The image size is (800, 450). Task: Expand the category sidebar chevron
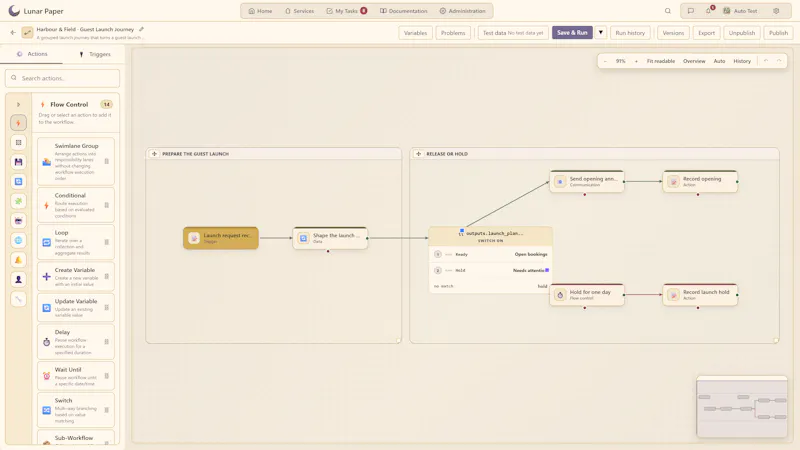[x=18, y=105]
